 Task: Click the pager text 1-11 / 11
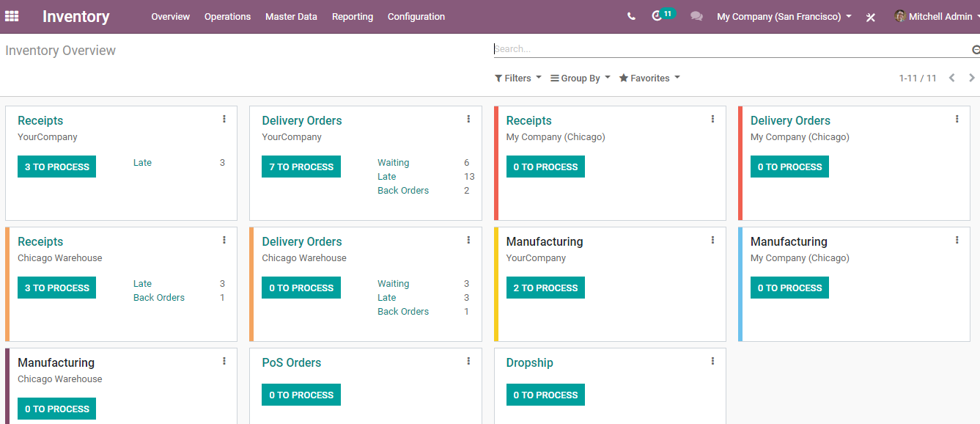point(918,78)
